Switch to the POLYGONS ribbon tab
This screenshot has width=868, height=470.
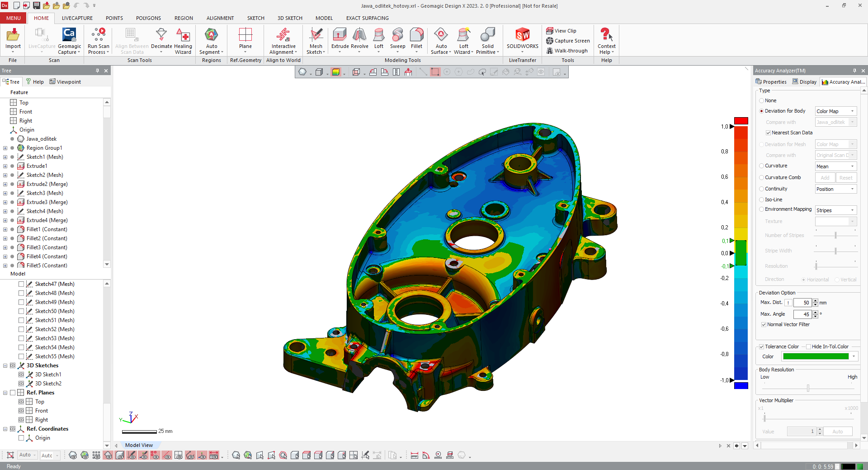point(148,18)
